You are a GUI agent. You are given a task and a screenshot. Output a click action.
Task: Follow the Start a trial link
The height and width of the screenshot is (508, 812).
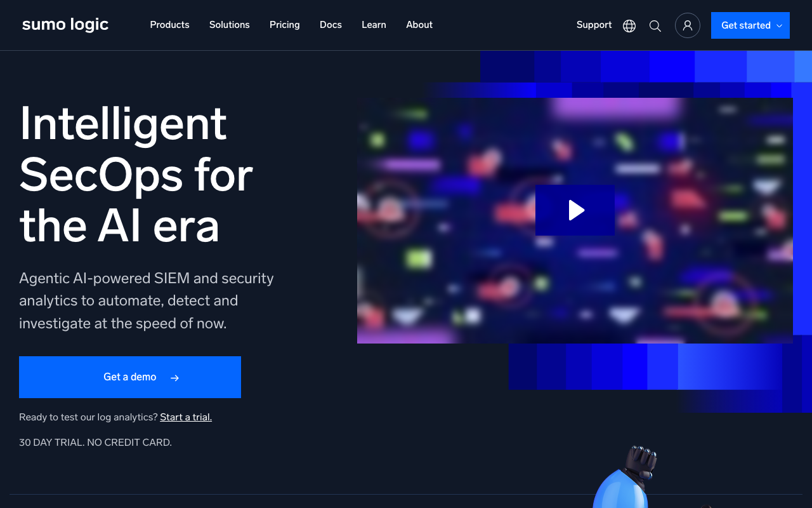point(186,417)
